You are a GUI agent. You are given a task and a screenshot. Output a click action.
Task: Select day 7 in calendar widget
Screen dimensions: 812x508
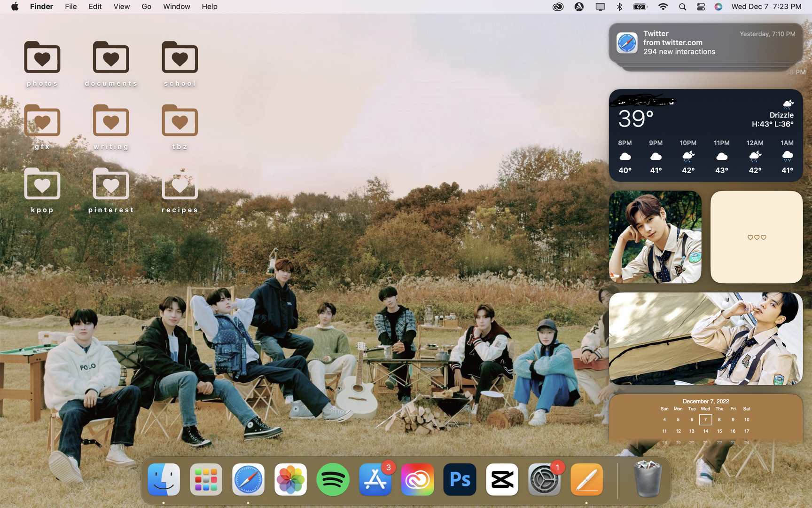click(705, 420)
